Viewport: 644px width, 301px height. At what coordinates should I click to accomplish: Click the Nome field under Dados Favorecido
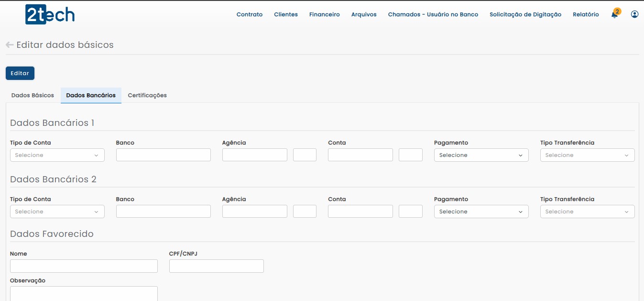[84, 266]
